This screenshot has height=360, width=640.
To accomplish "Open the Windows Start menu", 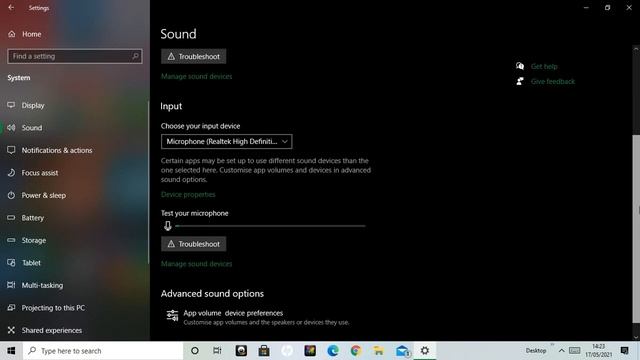I will pos(11,351).
